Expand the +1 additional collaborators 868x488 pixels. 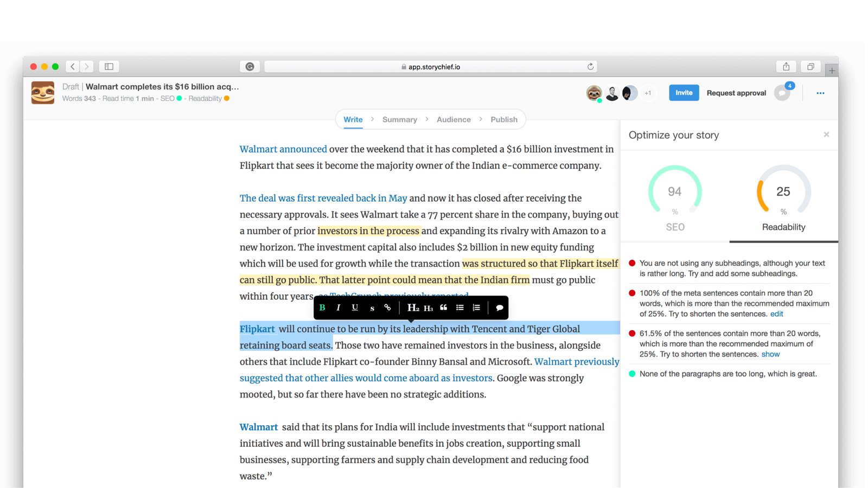pyautogui.click(x=648, y=93)
